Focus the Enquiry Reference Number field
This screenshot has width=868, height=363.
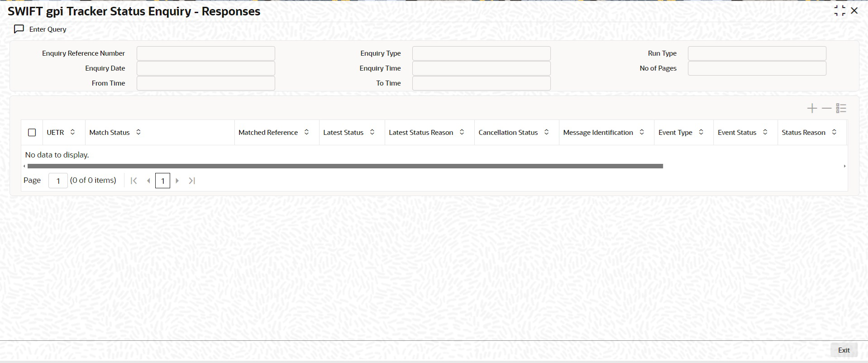[206, 53]
